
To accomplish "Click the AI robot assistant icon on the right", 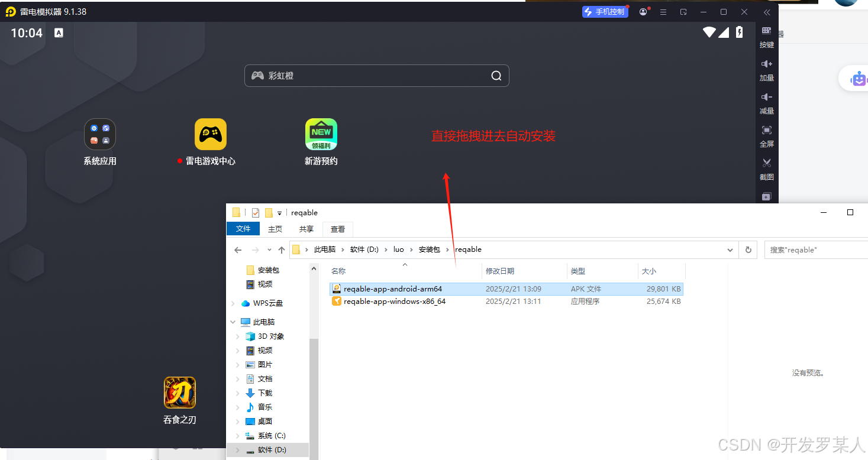I will pos(859,79).
